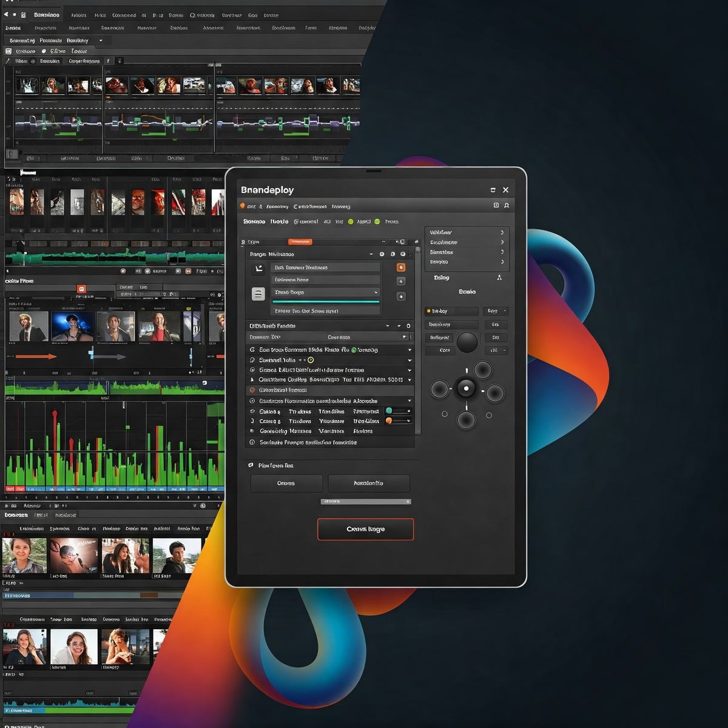Screen dimensions: 728x728
Task: Click the 'G' icon at start of first list row
Action: 252,350
